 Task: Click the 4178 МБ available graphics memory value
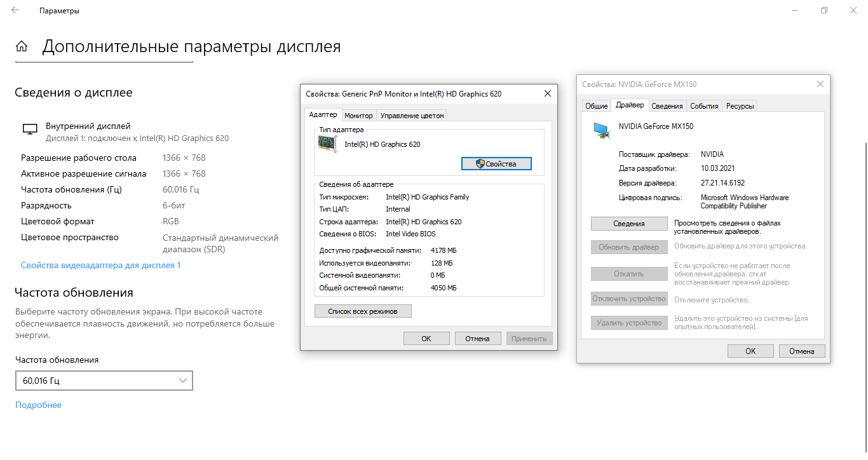tap(444, 251)
